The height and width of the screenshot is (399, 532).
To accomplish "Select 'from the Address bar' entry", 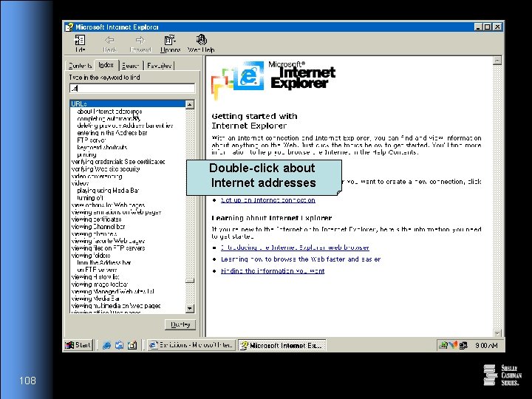I will pyautogui.click(x=104, y=262).
